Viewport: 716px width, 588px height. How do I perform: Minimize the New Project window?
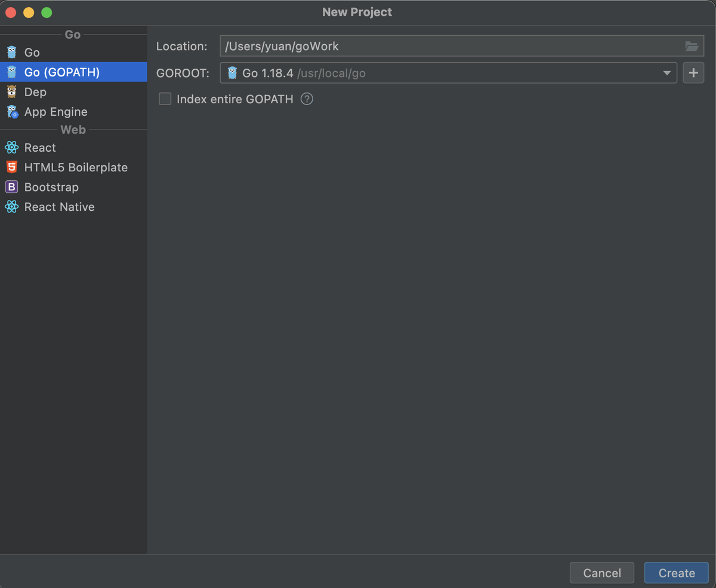(29, 12)
